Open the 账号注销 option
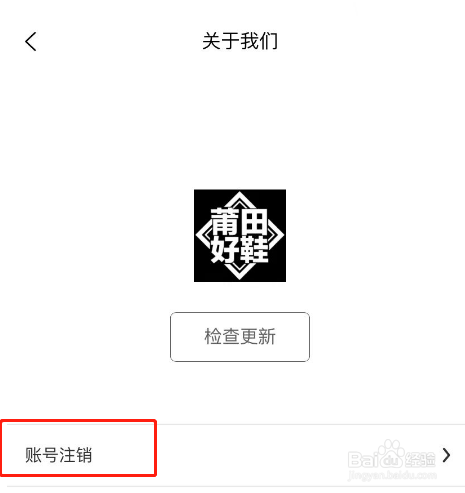Viewport: 465px width, 493px height. (232, 455)
